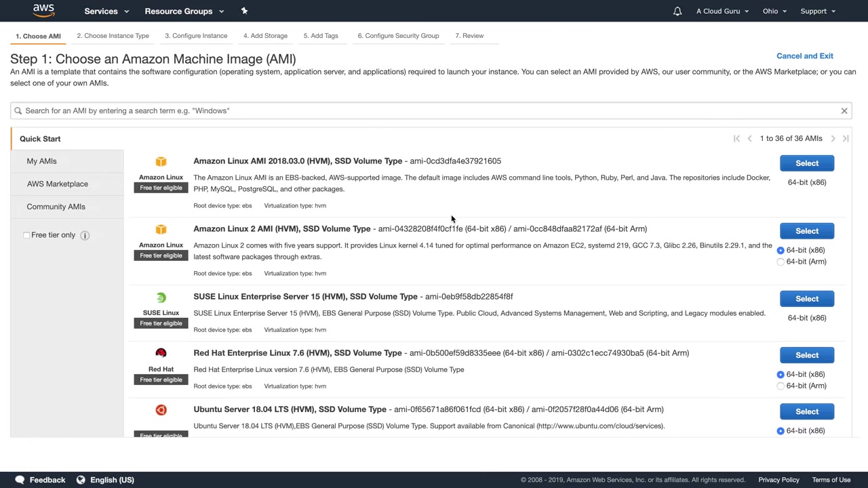Jump to last page of AMIs
Image resolution: width=868 pixels, height=488 pixels.
pos(846,138)
